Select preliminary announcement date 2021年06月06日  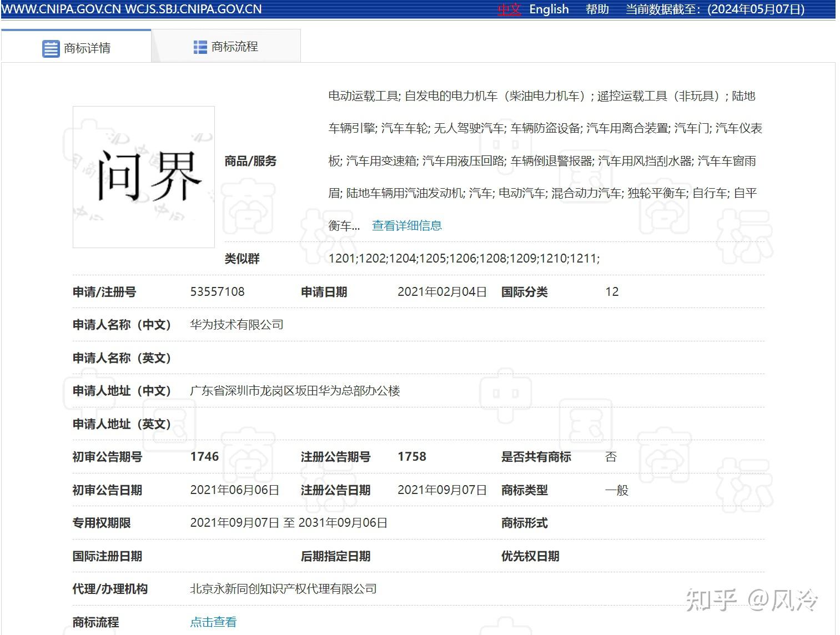[x=234, y=490]
